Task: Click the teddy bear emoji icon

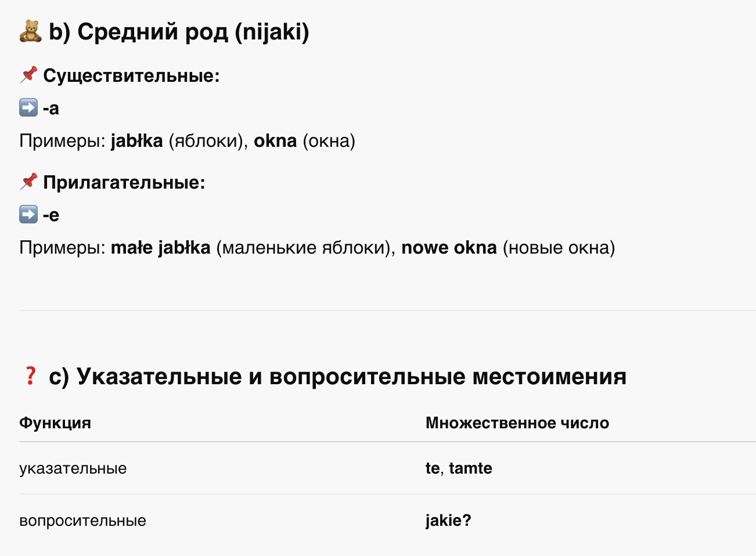Action: tap(30, 31)
